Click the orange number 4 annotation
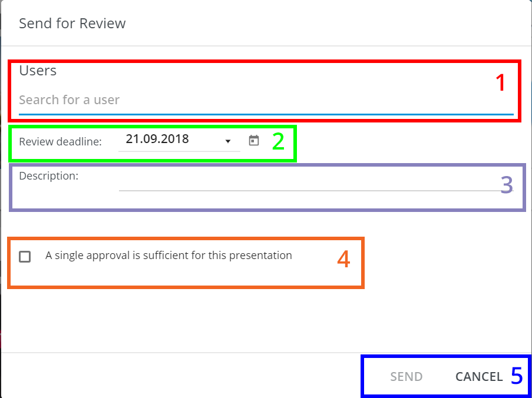The image size is (532, 398). [x=343, y=260]
